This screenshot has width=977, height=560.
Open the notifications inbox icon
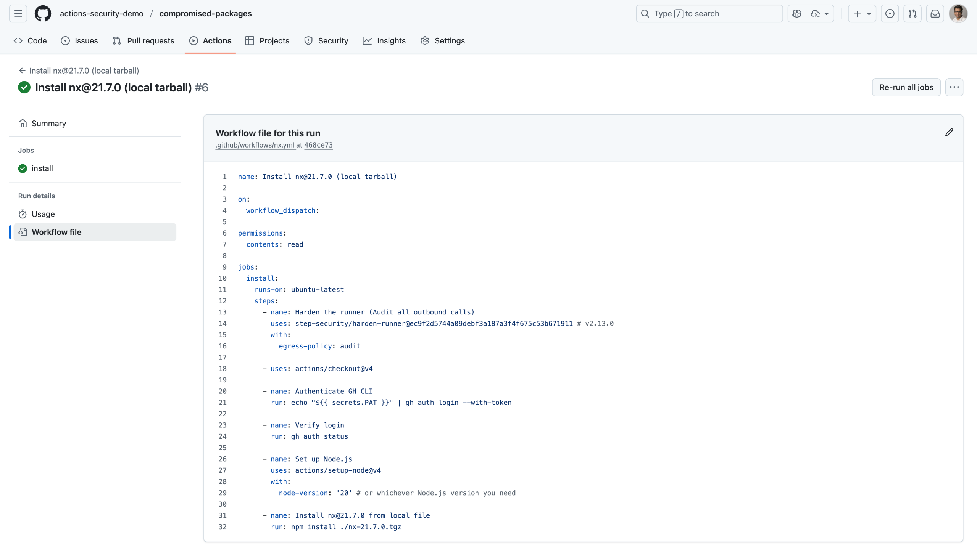tap(935, 13)
